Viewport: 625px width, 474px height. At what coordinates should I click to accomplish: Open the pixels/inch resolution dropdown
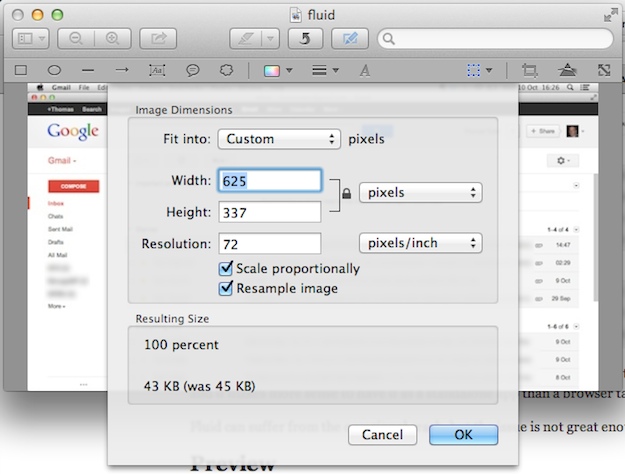(420, 243)
